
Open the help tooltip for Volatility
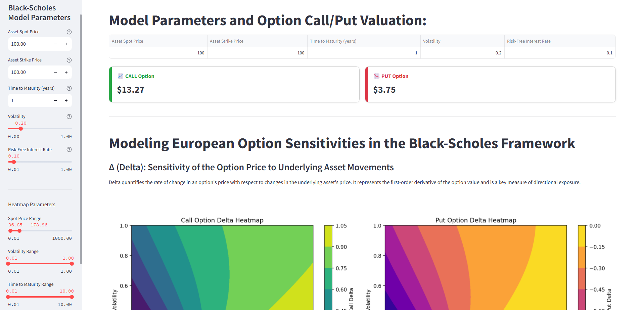click(69, 117)
